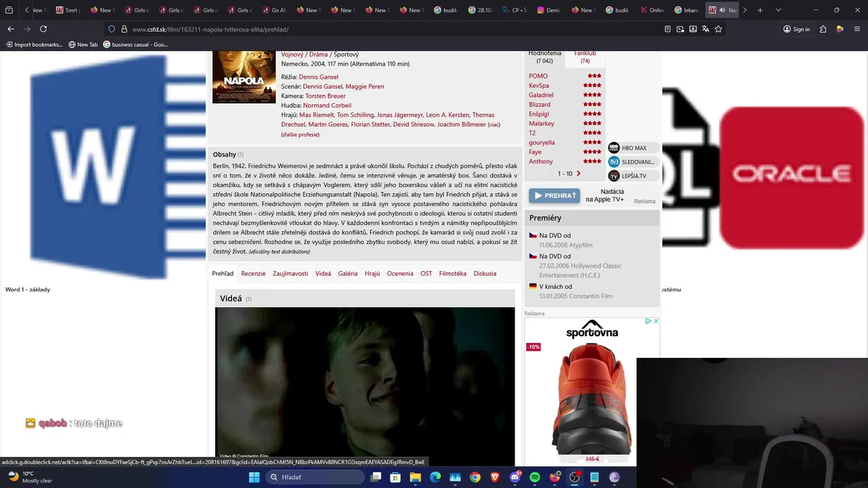Image resolution: width=868 pixels, height=488 pixels.
Task: Open the Filmotéka tab
Action: tap(452, 273)
